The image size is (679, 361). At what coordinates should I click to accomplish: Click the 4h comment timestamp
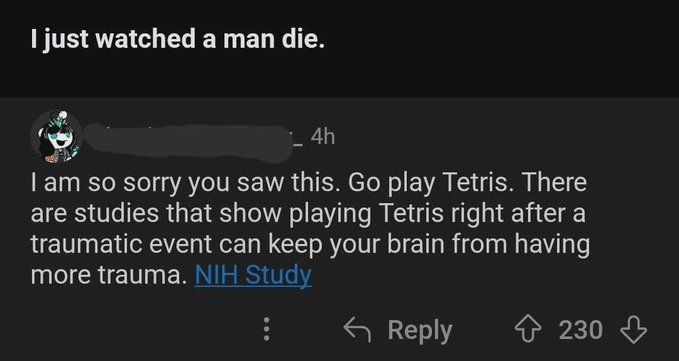pos(323,138)
